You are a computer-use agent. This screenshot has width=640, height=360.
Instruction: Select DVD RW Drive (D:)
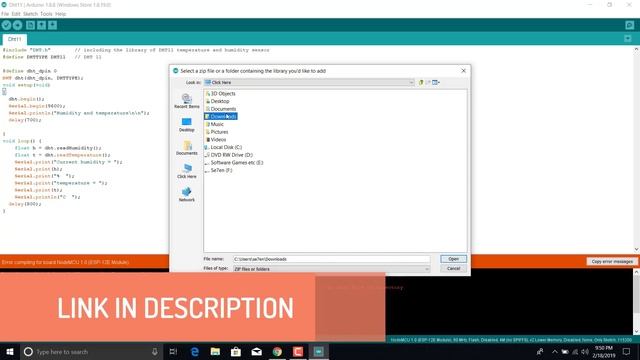[x=229, y=155]
